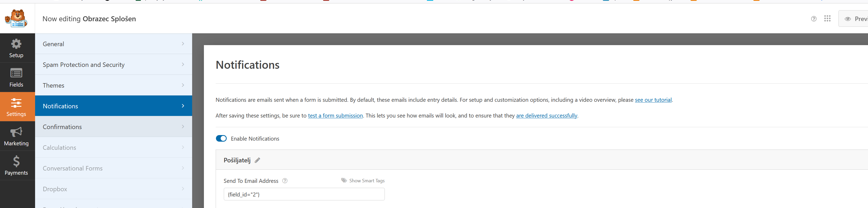Open the Calculations settings tab
This screenshot has height=208, width=868.
[114, 148]
